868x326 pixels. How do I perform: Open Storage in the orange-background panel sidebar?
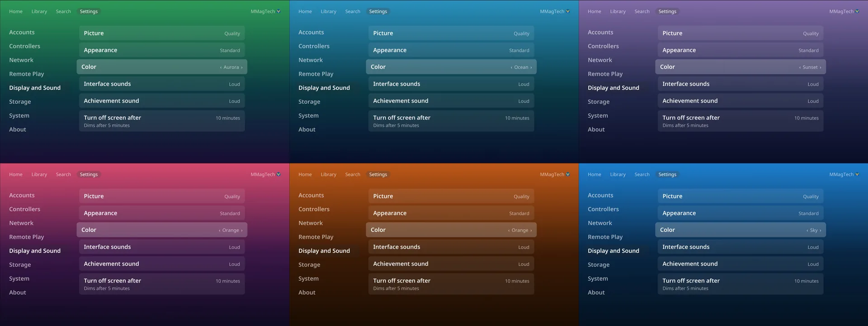309,264
